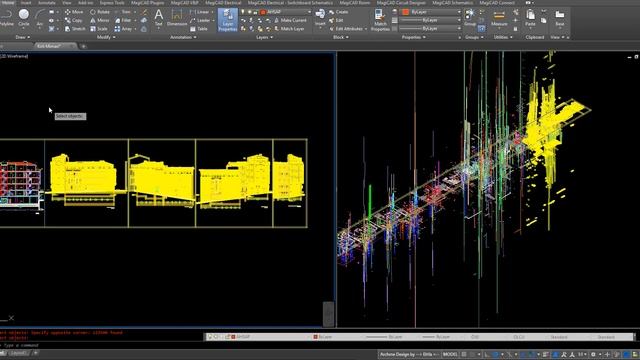Image resolution: width=640 pixels, height=360 pixels.
Task: Open the MagiCAD Room ribbon tab
Action: tap(354, 2)
